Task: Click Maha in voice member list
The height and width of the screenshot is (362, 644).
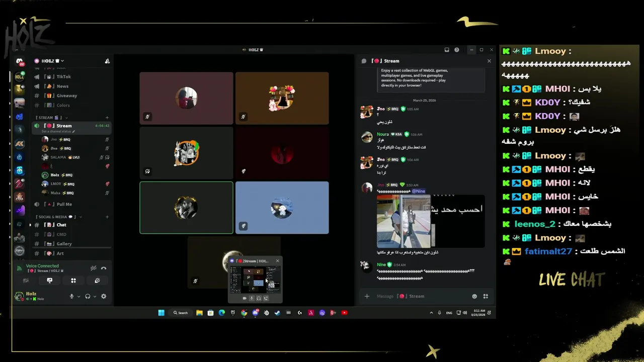Action: [75, 193]
